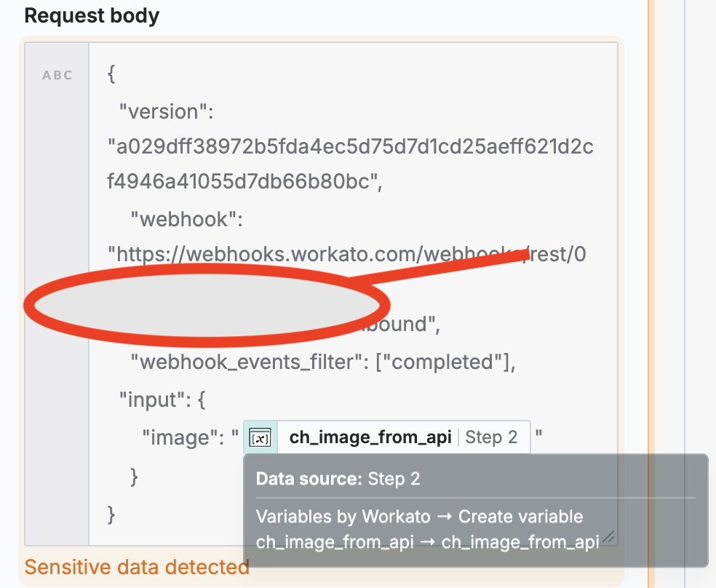Toggle the ABC text mode indicator
Screen dimensions: 716x588
(x=57, y=76)
